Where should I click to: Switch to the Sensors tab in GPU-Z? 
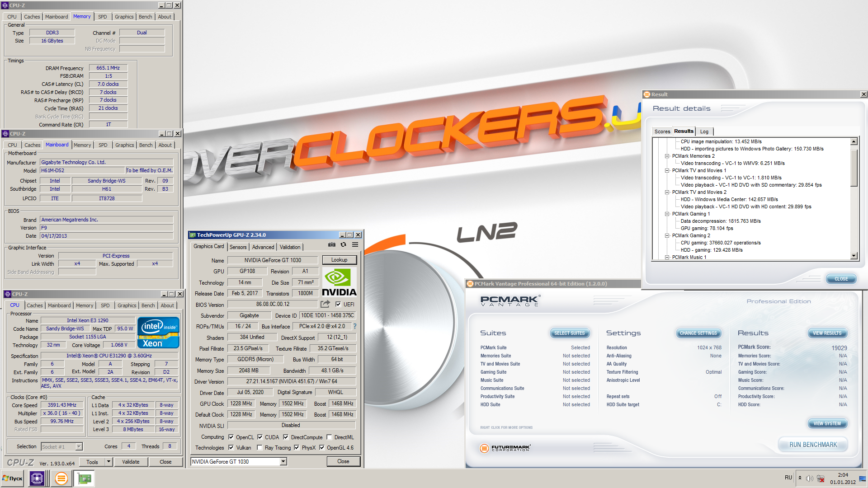click(238, 247)
